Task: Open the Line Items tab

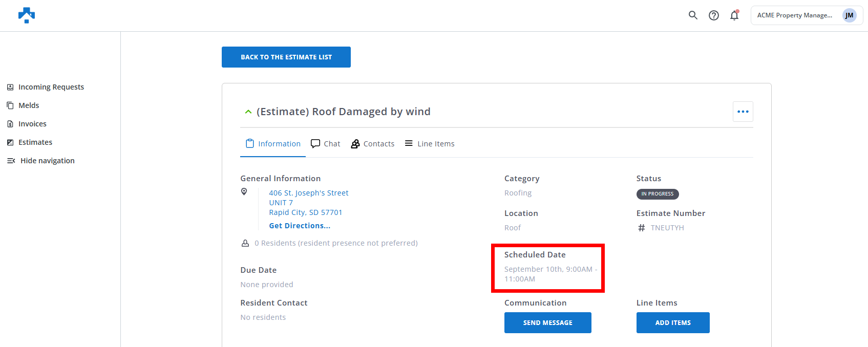Action: pyautogui.click(x=430, y=144)
